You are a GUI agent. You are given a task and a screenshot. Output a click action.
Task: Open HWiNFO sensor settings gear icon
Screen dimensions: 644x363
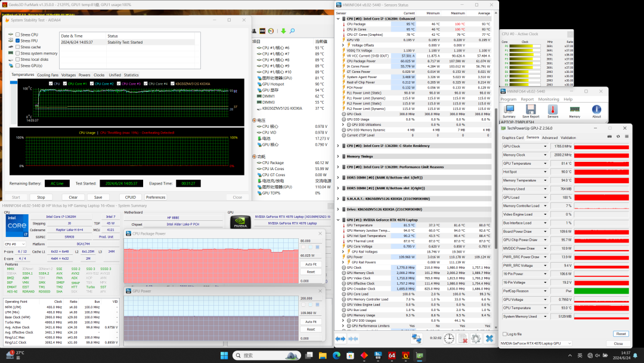[476, 339]
